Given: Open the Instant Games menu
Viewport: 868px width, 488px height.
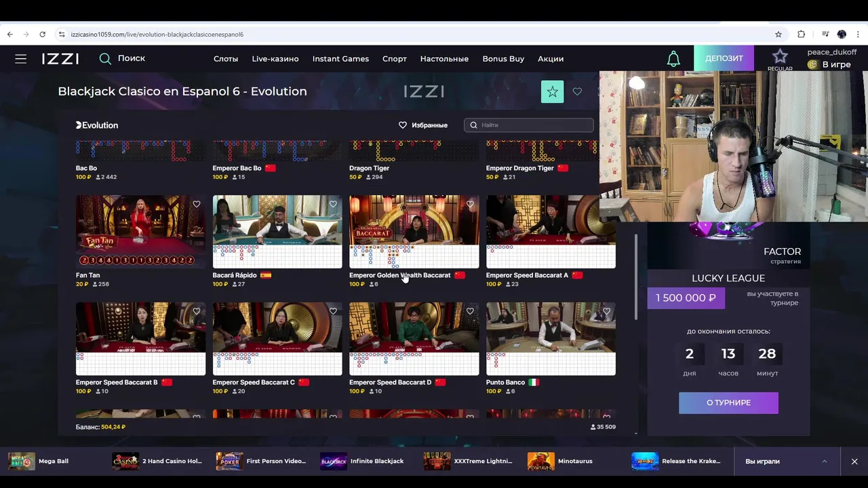Looking at the screenshot, I should [340, 59].
